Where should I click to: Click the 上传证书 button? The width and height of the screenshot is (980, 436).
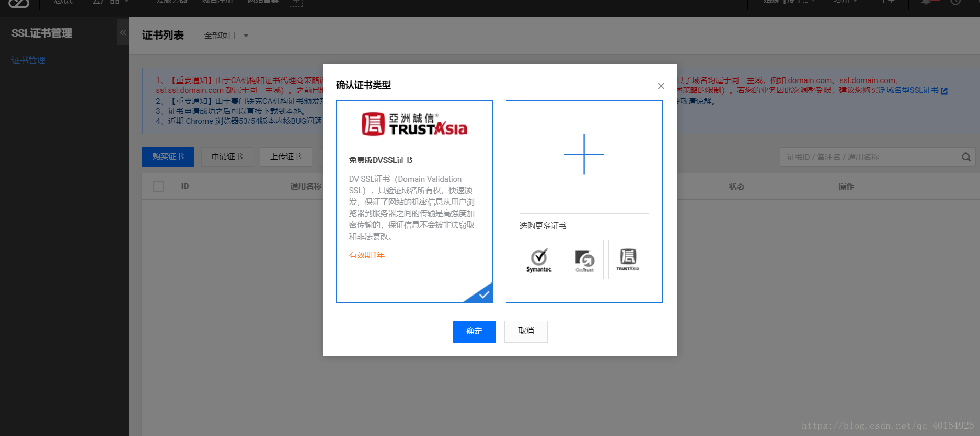286,157
